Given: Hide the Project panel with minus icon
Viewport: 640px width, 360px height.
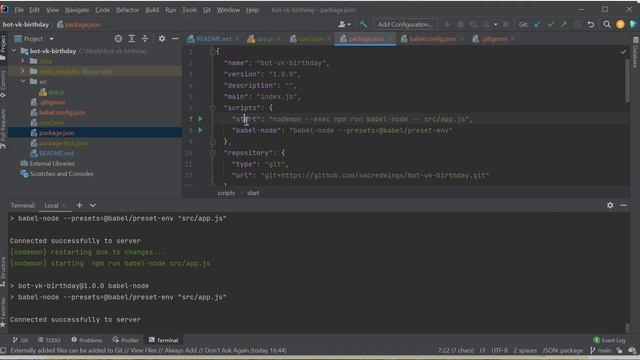Looking at the screenshot, I should [x=175, y=39].
